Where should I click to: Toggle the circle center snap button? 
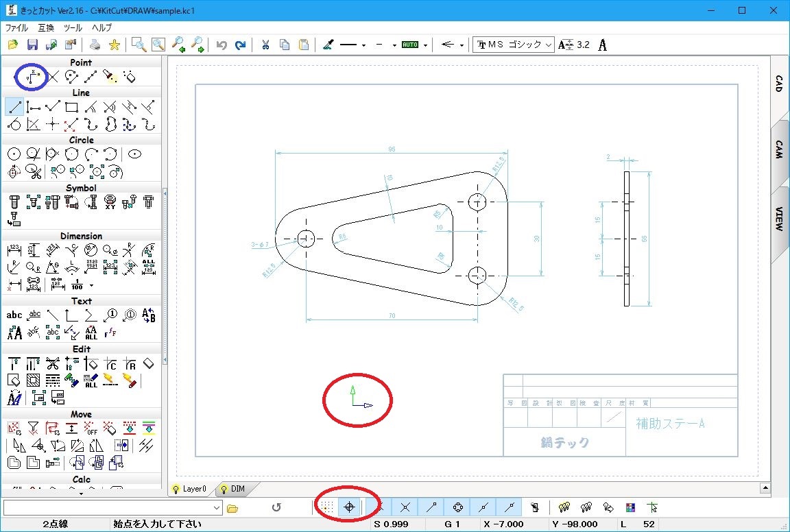click(x=457, y=507)
